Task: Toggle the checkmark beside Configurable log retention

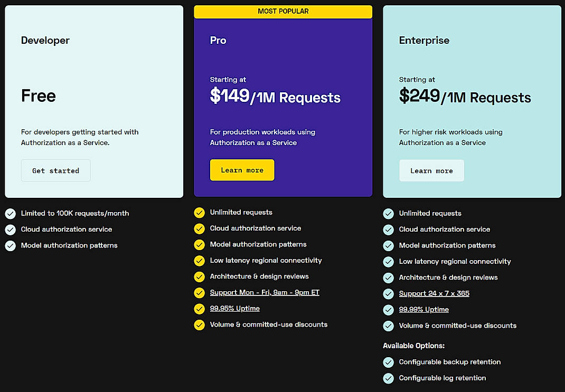Action: pyautogui.click(x=388, y=378)
